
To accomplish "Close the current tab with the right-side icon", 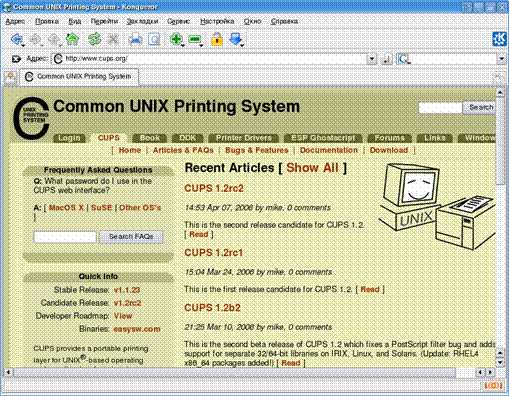I will pyautogui.click(x=499, y=78).
